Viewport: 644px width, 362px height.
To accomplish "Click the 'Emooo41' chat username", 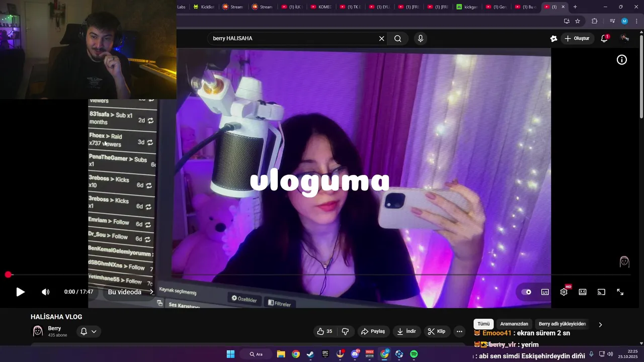I will click(x=497, y=333).
